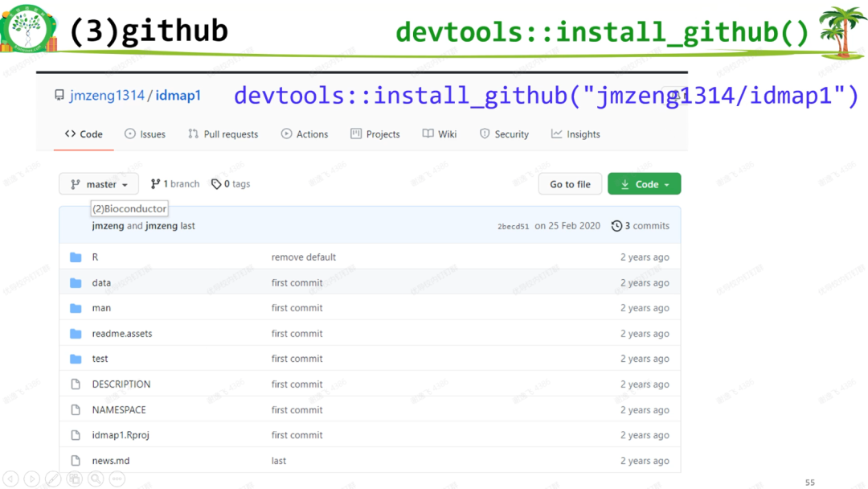Open the readme.assets folder
Screen dimensions: 868x489
(122, 334)
